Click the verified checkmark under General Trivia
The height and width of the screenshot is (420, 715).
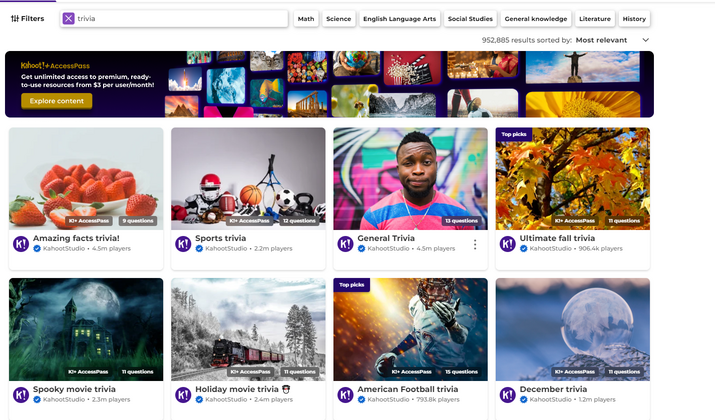(361, 249)
